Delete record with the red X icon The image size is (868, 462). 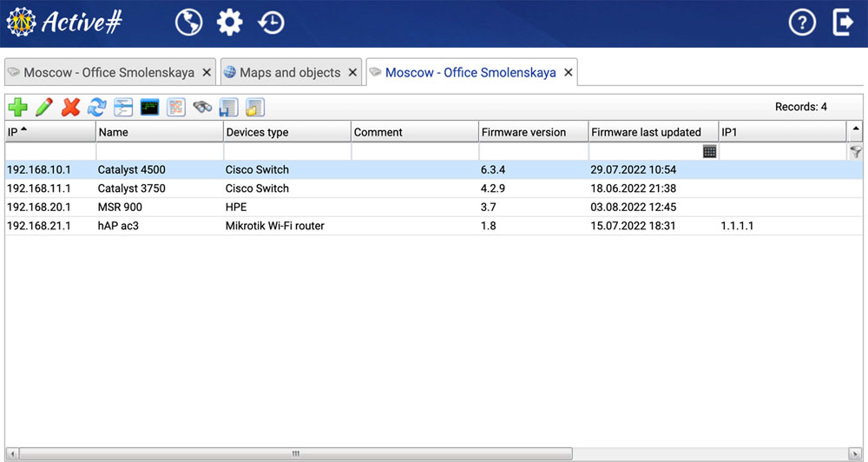[x=71, y=108]
